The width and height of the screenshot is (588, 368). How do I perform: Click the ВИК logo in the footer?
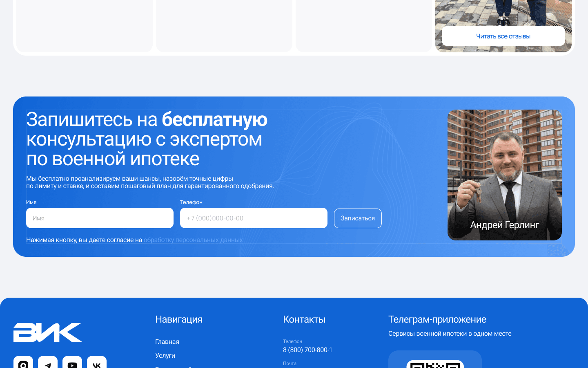[x=47, y=332]
